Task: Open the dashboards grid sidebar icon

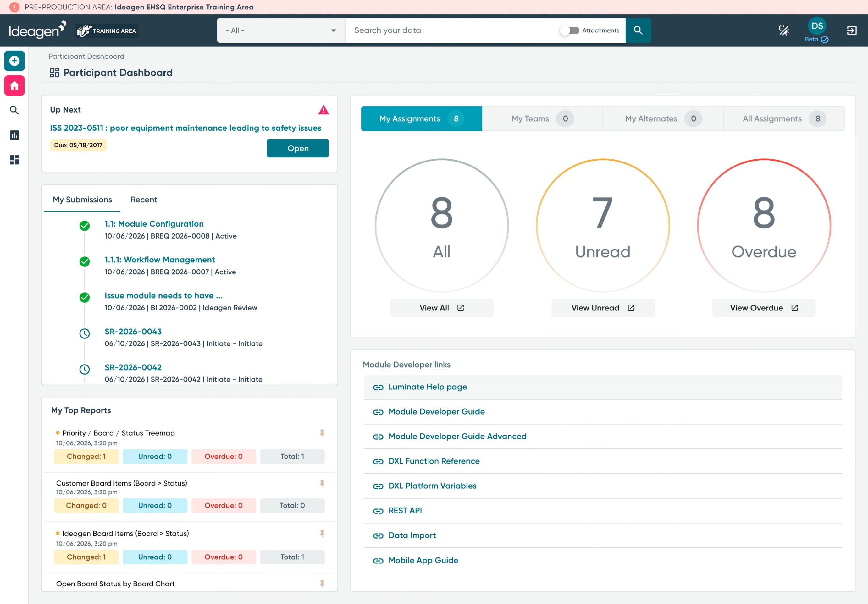Action: pyautogui.click(x=14, y=160)
